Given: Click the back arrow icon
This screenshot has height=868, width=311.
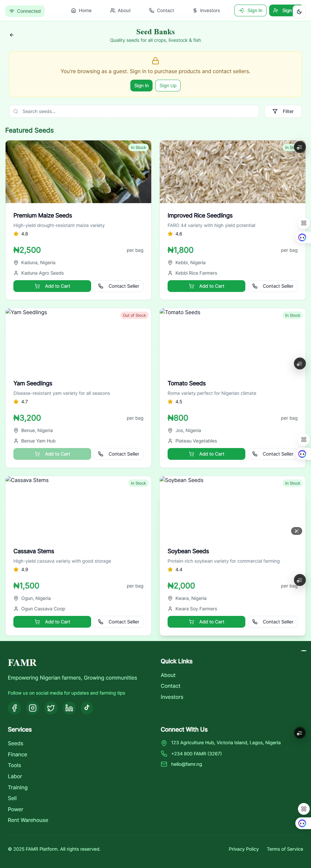Looking at the screenshot, I should click(12, 35).
